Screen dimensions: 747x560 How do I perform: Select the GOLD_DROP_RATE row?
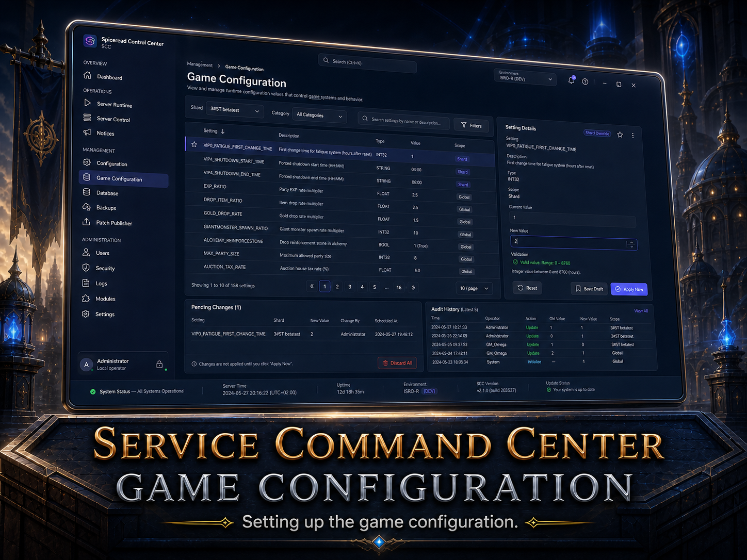[x=339, y=216]
